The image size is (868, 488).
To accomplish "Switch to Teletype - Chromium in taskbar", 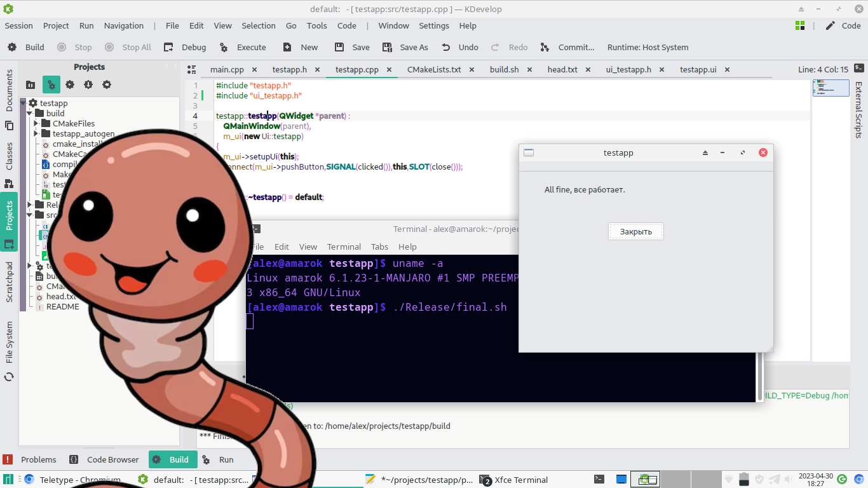I will click(x=72, y=480).
